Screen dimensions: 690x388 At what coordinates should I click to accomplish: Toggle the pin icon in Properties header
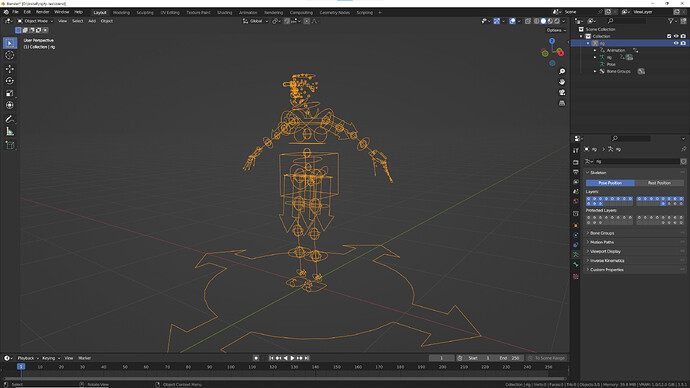(683, 149)
